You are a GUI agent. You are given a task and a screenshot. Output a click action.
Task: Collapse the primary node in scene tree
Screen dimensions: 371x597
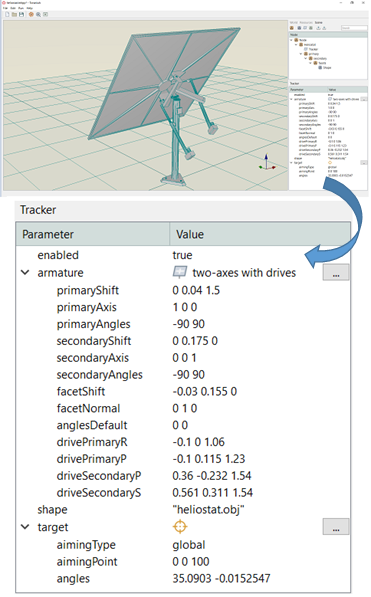(301, 54)
